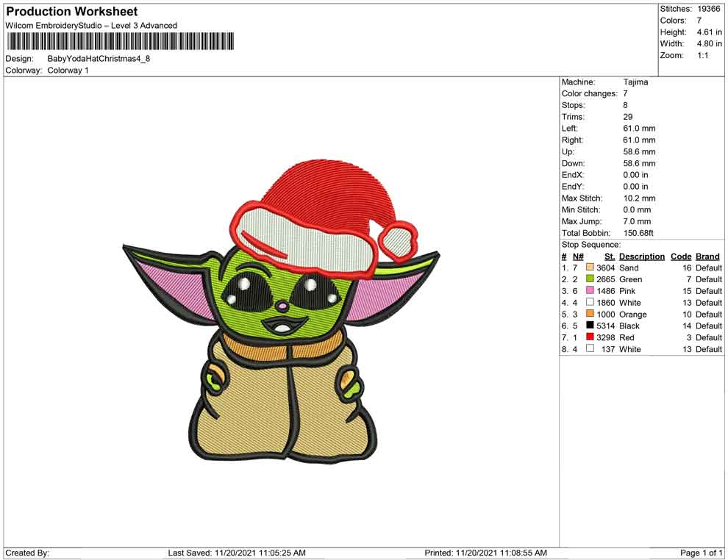Click the N# column header
This screenshot has height=560, width=728.
(x=578, y=256)
